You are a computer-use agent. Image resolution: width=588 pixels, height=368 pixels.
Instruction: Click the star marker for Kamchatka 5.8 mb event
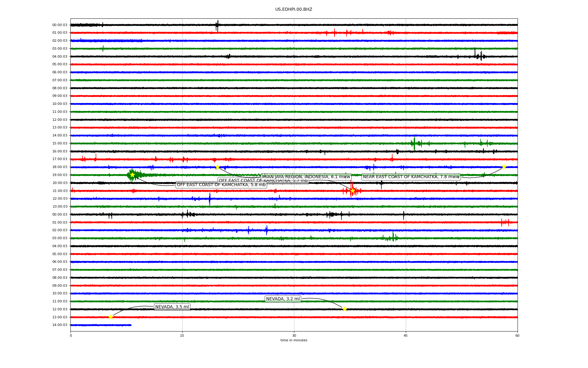click(x=132, y=175)
